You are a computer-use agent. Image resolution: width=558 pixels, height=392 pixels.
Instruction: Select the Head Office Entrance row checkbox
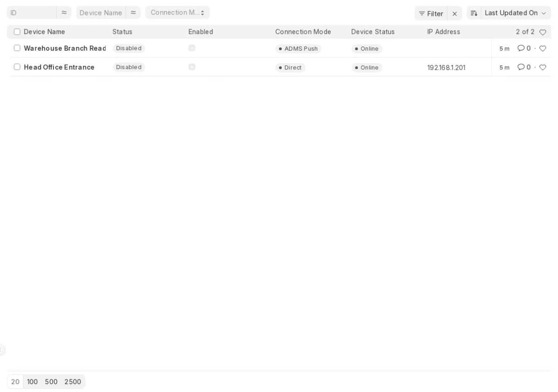(x=17, y=67)
